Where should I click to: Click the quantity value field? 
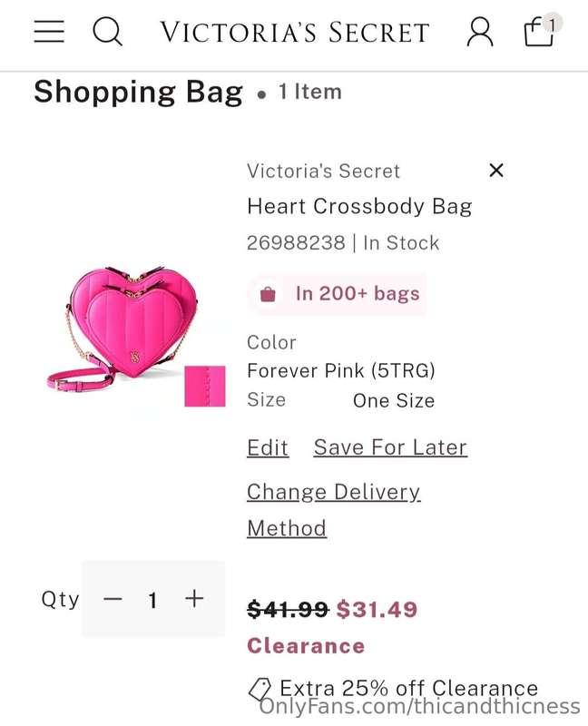click(x=152, y=600)
